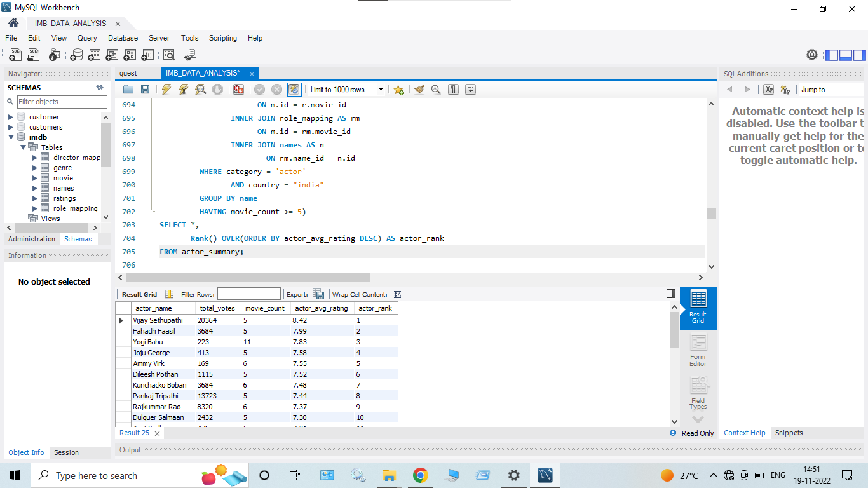868x488 pixels.
Task: Toggle the Show Invisible Characters option
Action: pos(453,89)
